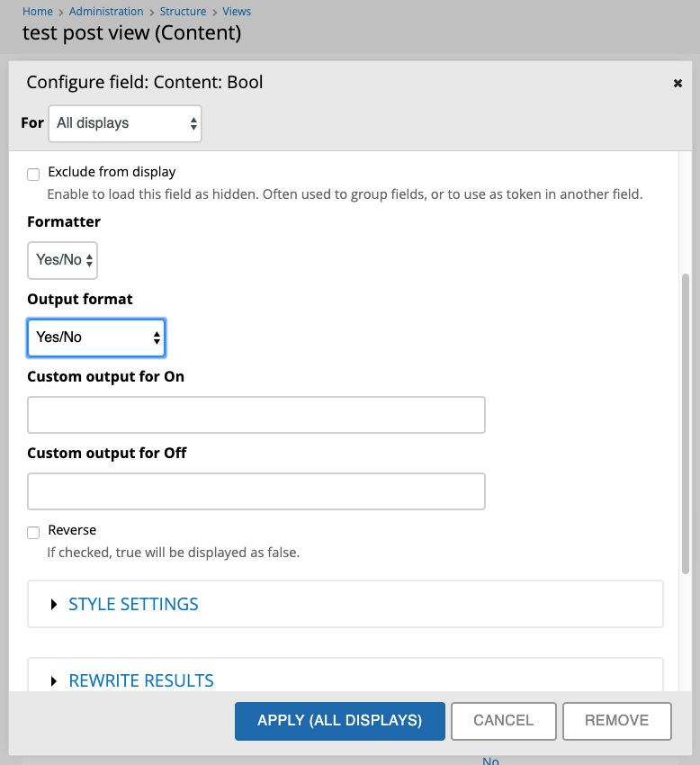Expand the Style Settings section
The height and width of the screenshot is (765, 700).
[133, 604]
